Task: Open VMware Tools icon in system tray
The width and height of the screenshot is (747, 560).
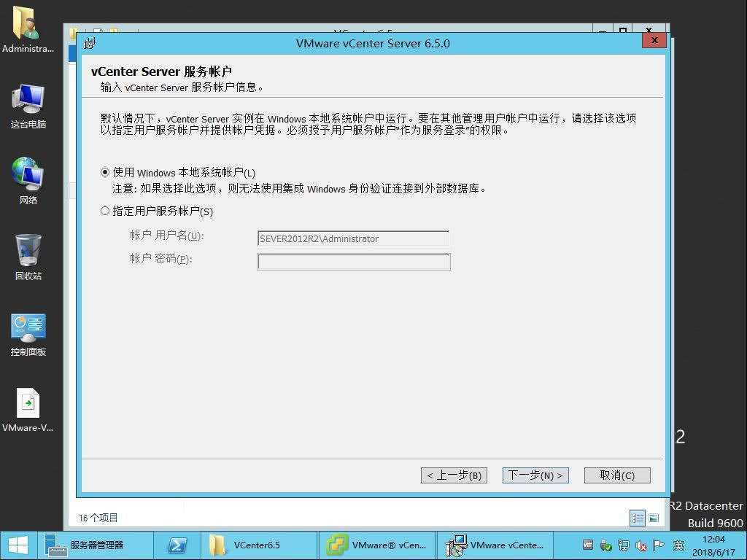Action: [x=588, y=545]
